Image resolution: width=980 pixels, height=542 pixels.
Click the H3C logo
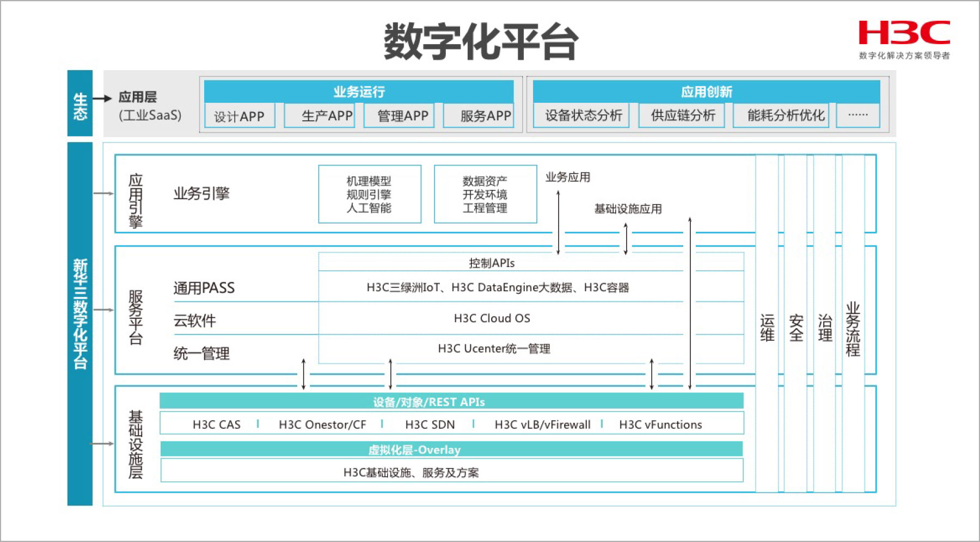click(904, 34)
